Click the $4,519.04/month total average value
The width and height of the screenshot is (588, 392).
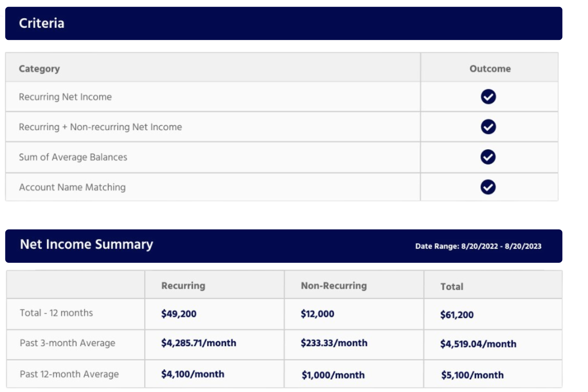pos(478,344)
